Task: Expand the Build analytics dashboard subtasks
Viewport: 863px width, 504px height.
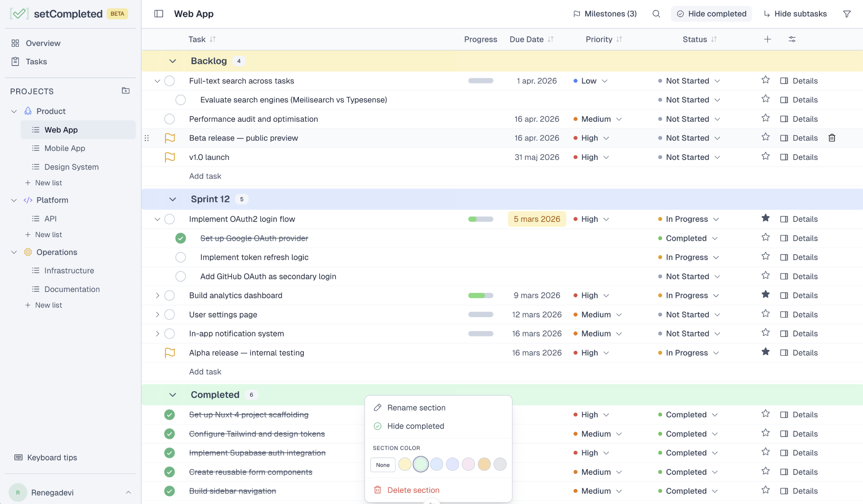Action: [157, 295]
